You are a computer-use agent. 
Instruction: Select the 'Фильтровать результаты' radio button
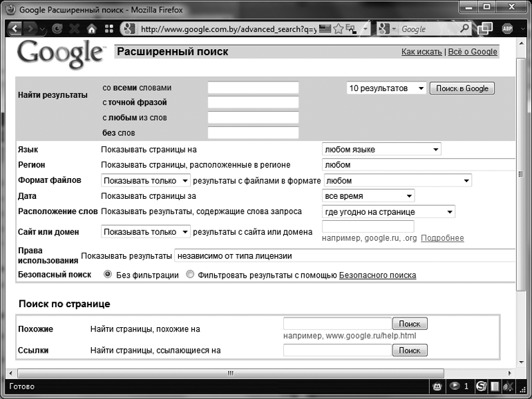click(191, 275)
